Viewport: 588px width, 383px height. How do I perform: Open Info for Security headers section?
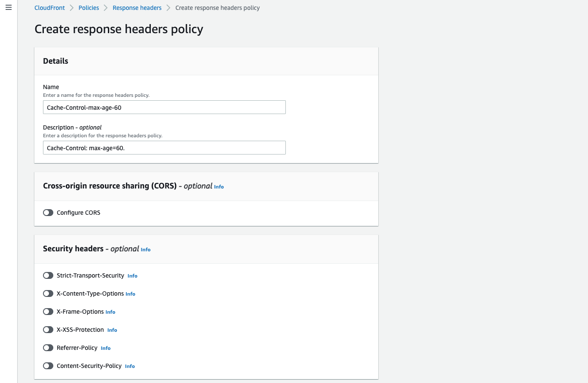pyautogui.click(x=145, y=249)
